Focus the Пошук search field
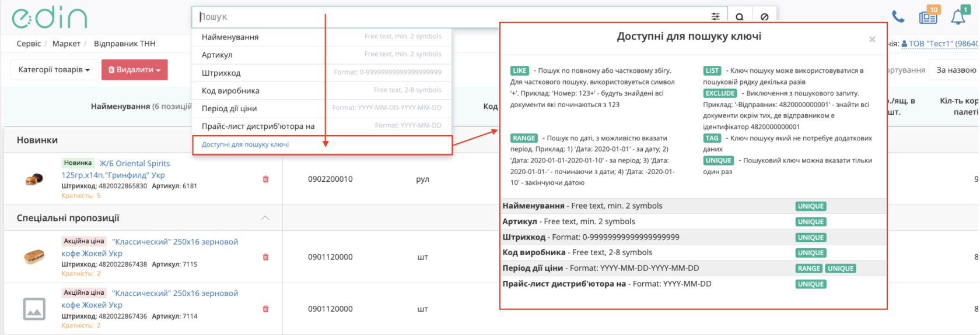The height and width of the screenshot is (335, 980). pos(449,17)
